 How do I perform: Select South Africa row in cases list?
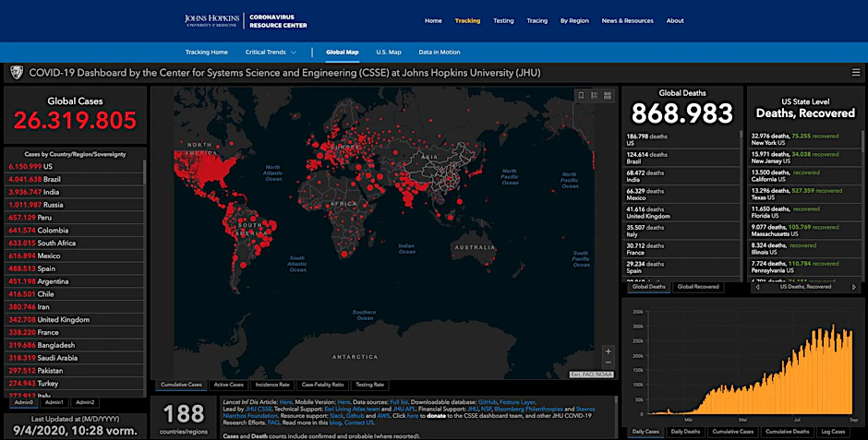click(x=74, y=243)
